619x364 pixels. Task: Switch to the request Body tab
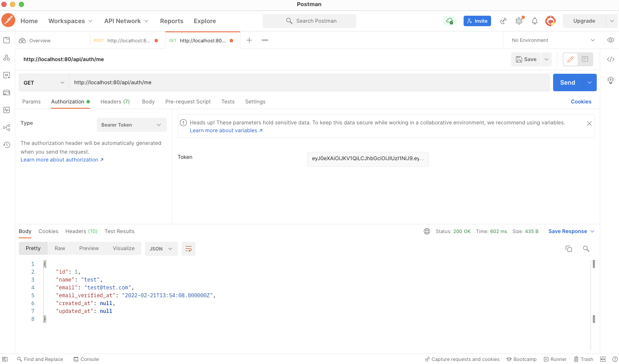click(x=148, y=102)
